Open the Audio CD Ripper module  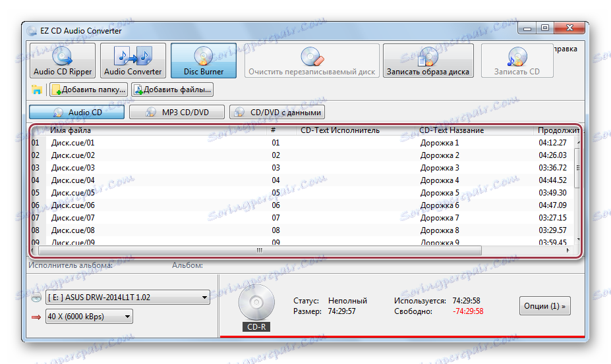click(x=63, y=61)
